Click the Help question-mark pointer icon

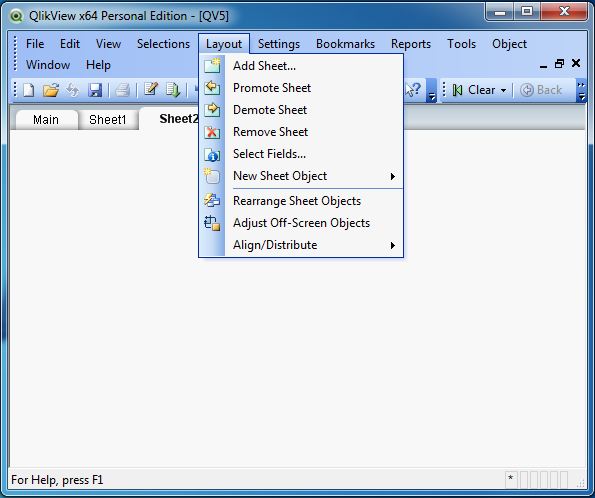point(413,90)
